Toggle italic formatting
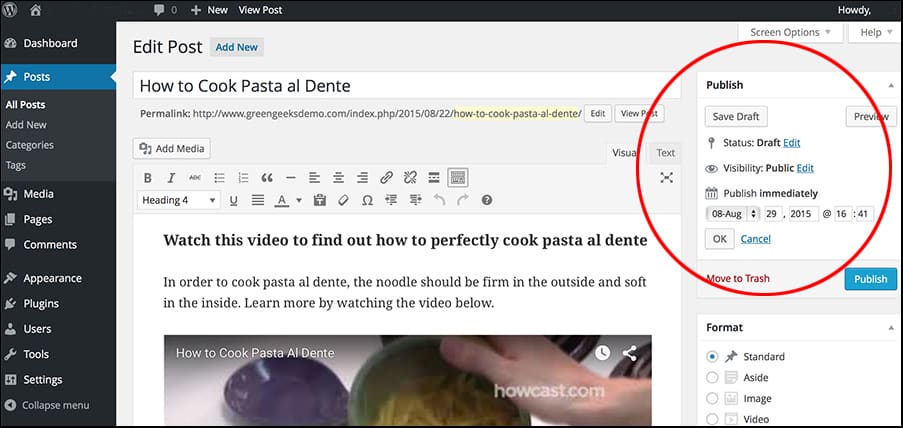The width and height of the screenshot is (903, 428). [x=171, y=178]
